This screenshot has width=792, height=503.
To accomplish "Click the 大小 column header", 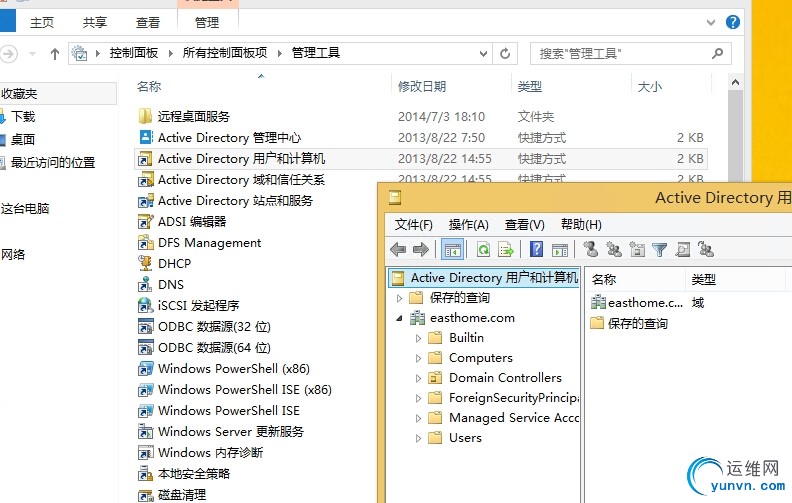I will (650, 86).
